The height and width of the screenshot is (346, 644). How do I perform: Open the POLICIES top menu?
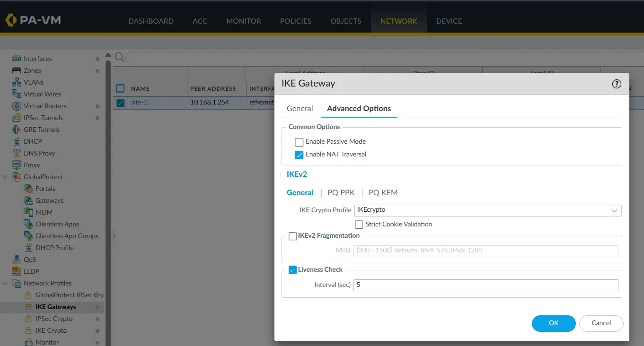296,21
